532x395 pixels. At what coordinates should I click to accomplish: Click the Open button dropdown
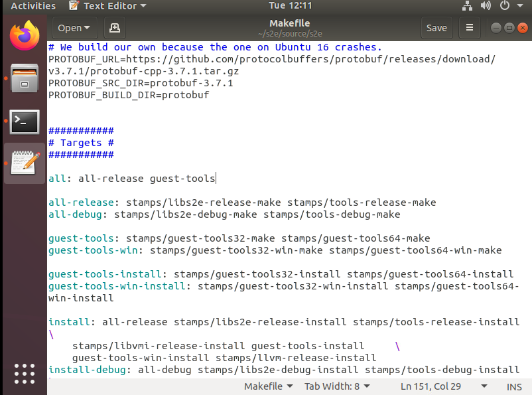74,28
